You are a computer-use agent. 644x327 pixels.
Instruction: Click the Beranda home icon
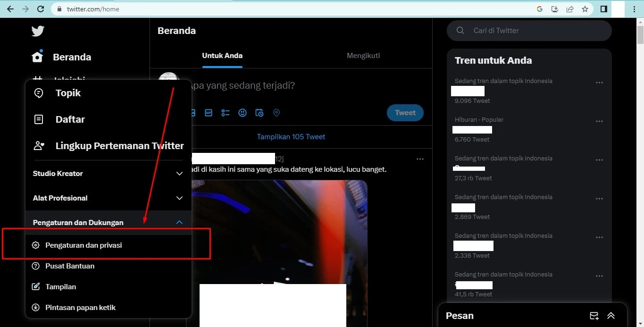[37, 57]
